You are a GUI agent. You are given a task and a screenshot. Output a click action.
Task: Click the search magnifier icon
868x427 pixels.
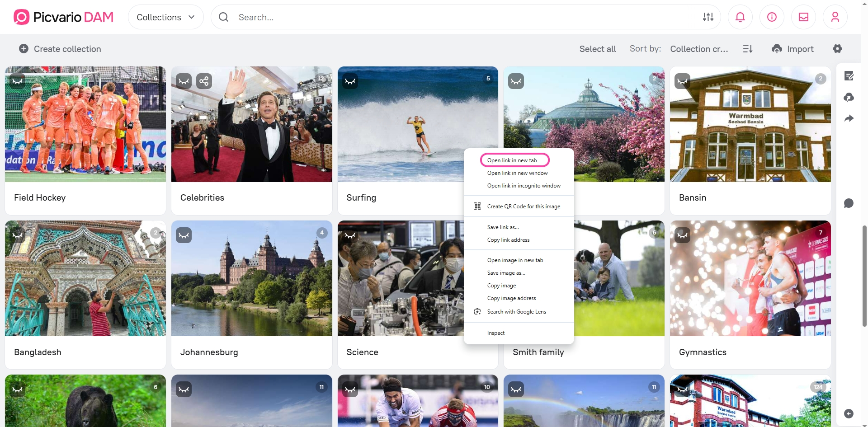pyautogui.click(x=223, y=17)
